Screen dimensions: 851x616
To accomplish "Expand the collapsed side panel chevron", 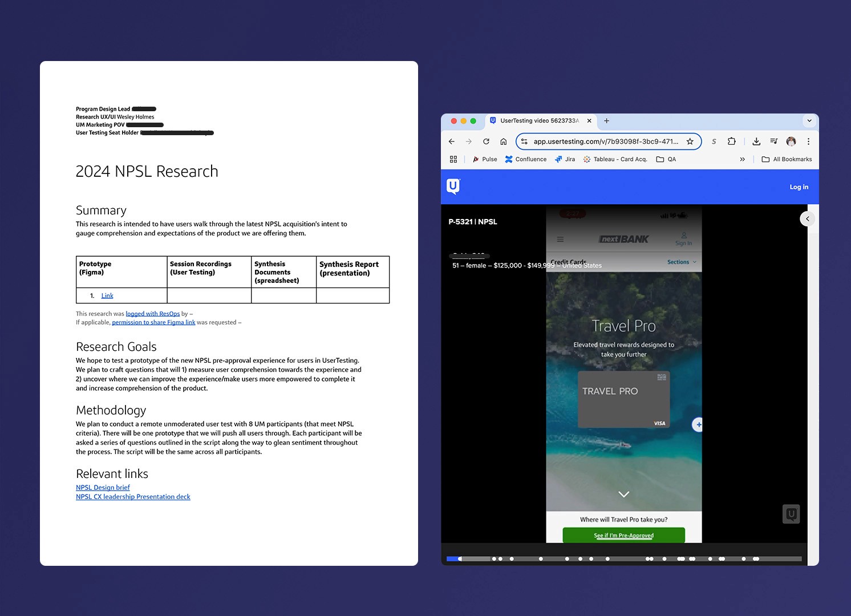I will pyautogui.click(x=808, y=219).
